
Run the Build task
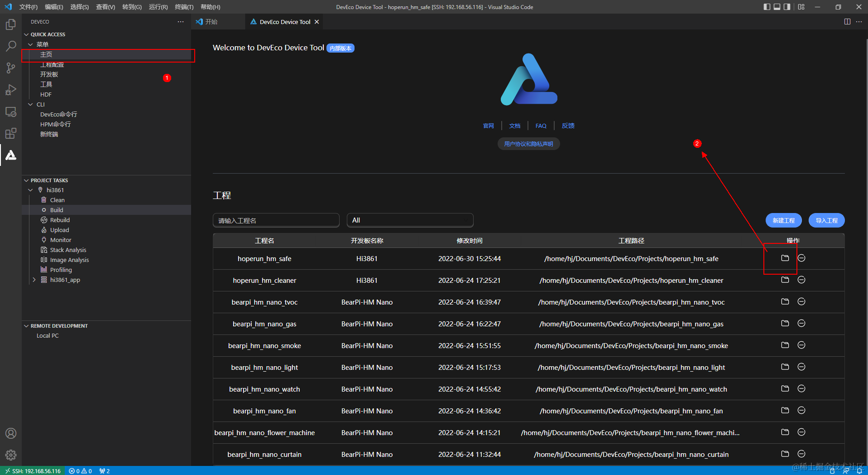point(57,210)
